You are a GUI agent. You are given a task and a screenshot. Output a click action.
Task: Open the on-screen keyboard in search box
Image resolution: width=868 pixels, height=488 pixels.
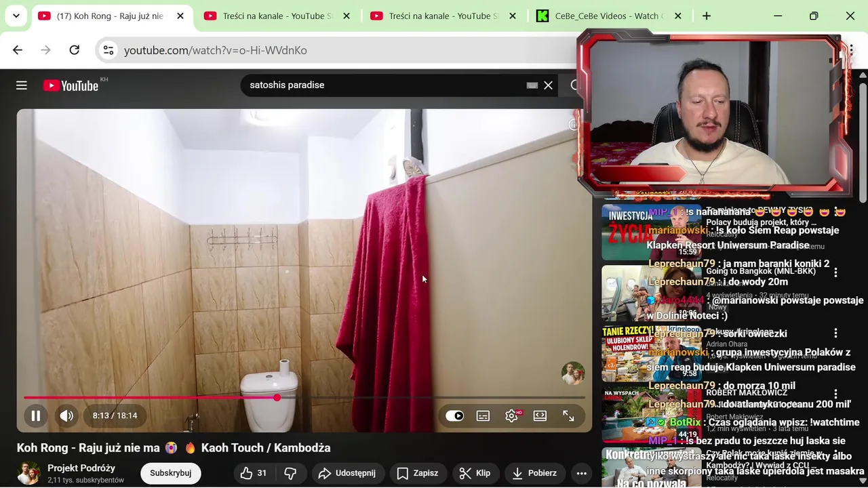coord(532,85)
